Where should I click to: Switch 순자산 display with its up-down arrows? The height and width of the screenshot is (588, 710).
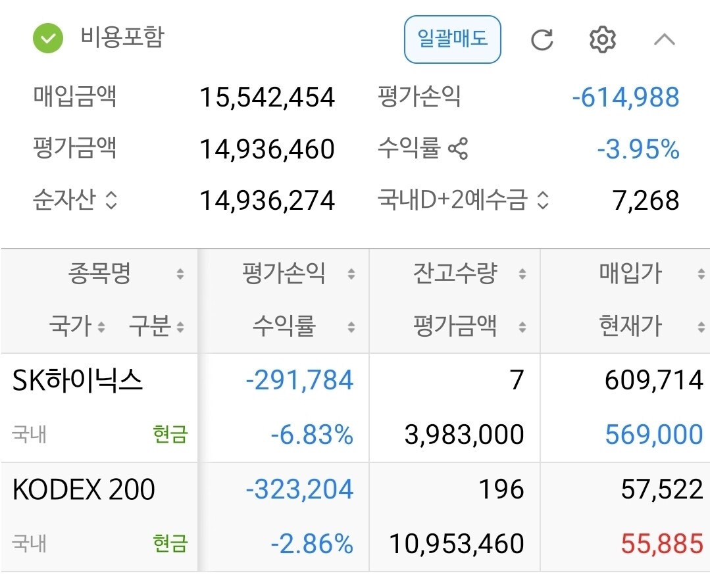click(x=111, y=200)
